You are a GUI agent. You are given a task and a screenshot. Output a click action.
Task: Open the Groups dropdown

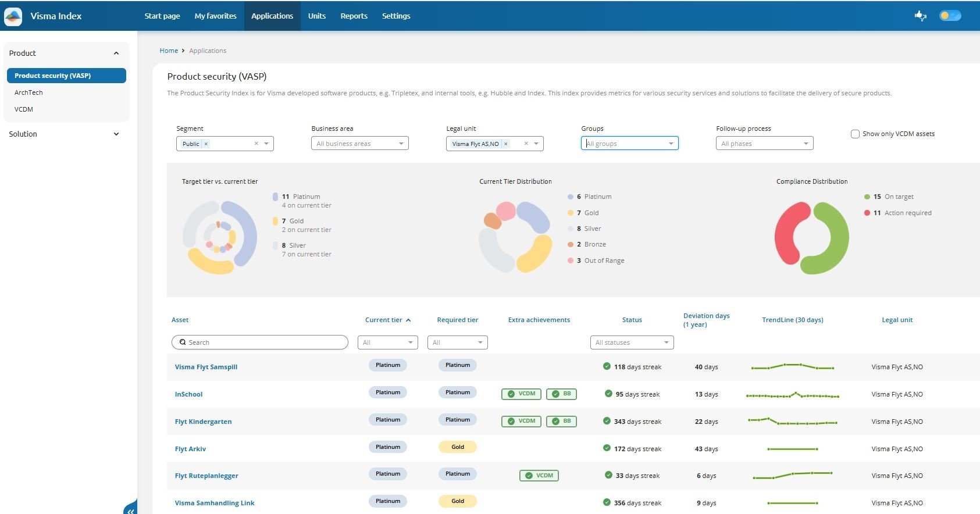[630, 144]
